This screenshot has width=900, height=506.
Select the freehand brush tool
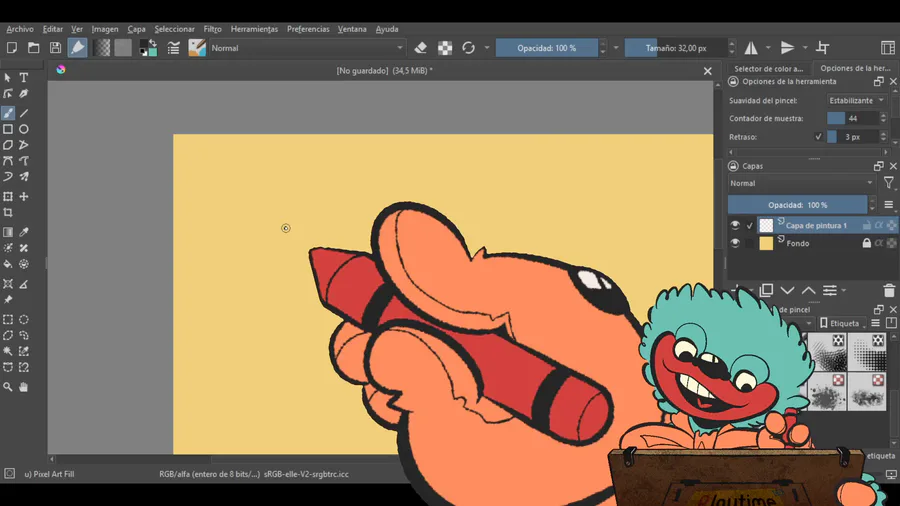[x=8, y=113]
